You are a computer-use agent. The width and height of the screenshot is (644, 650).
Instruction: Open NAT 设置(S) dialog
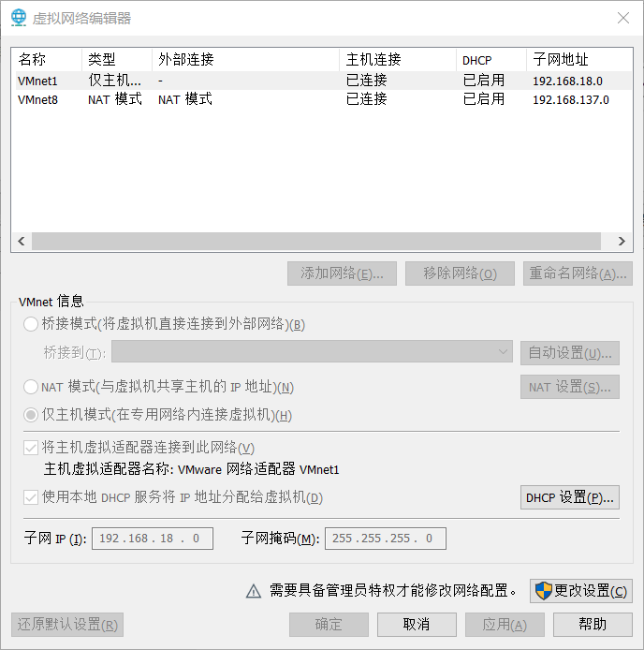[570, 387]
